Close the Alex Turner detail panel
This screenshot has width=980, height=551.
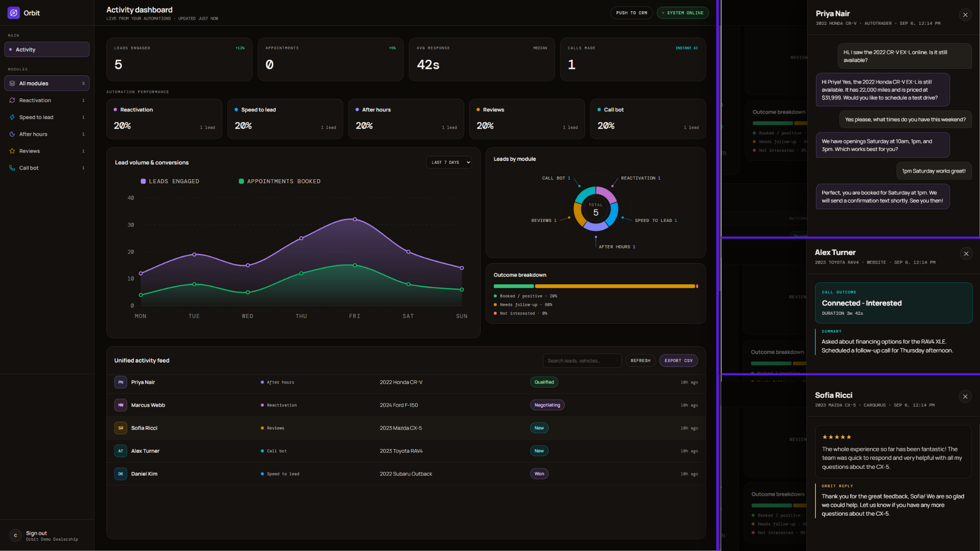966,254
